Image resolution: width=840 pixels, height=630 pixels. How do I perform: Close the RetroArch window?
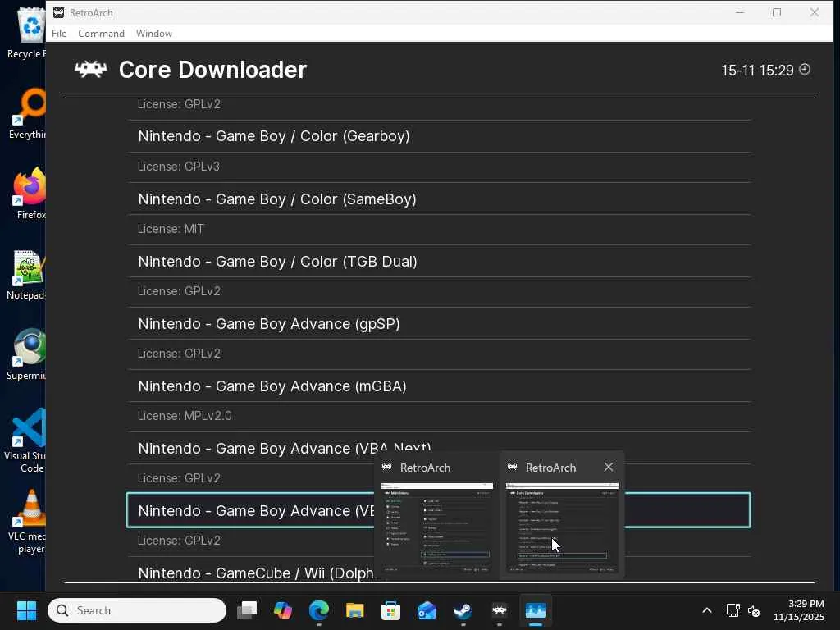pos(815,12)
